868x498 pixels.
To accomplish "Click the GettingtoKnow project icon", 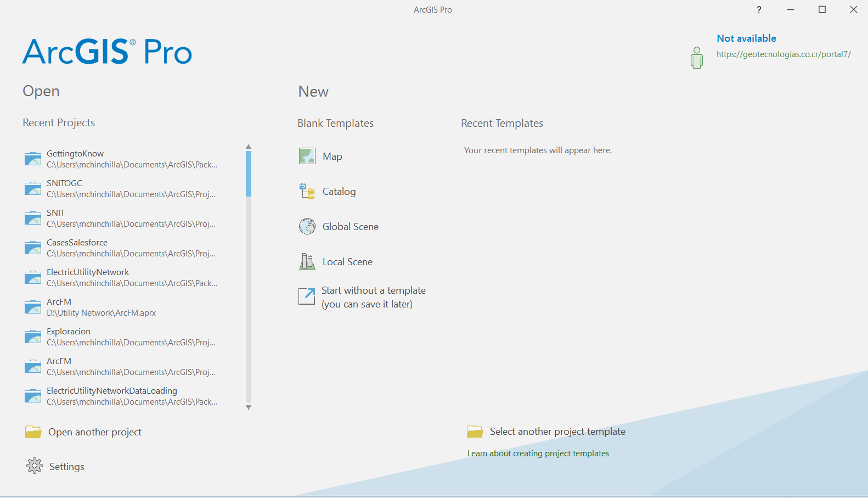I will (33, 159).
